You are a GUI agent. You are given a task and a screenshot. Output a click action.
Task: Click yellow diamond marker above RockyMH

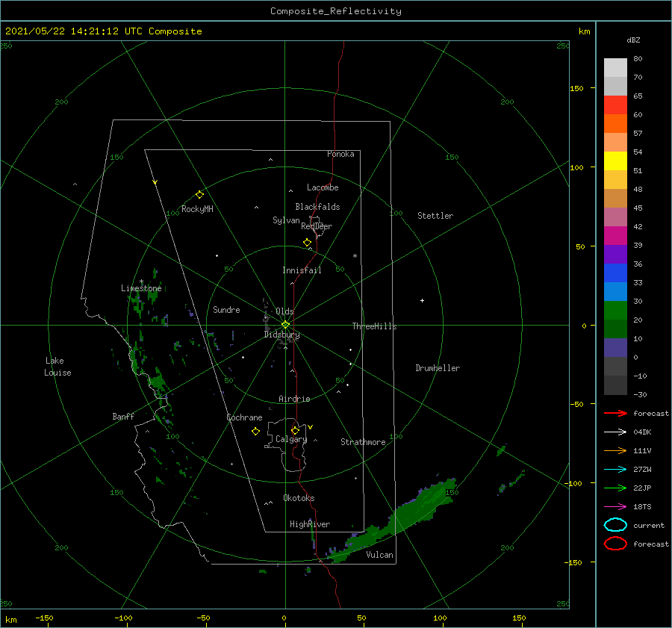(199, 195)
